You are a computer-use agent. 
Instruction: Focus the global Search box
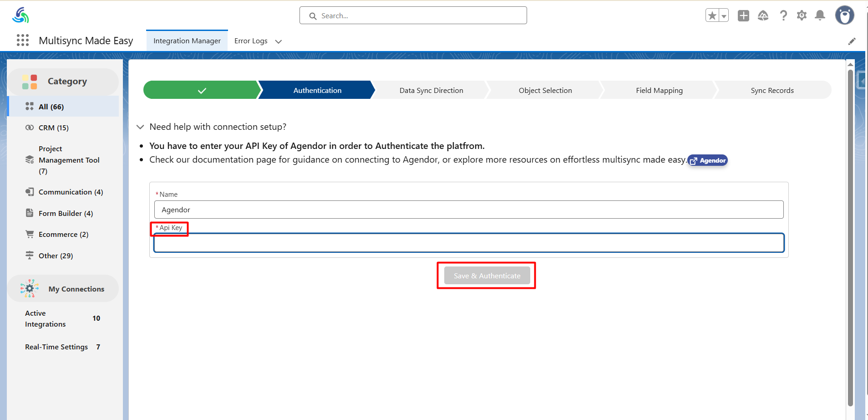(413, 15)
